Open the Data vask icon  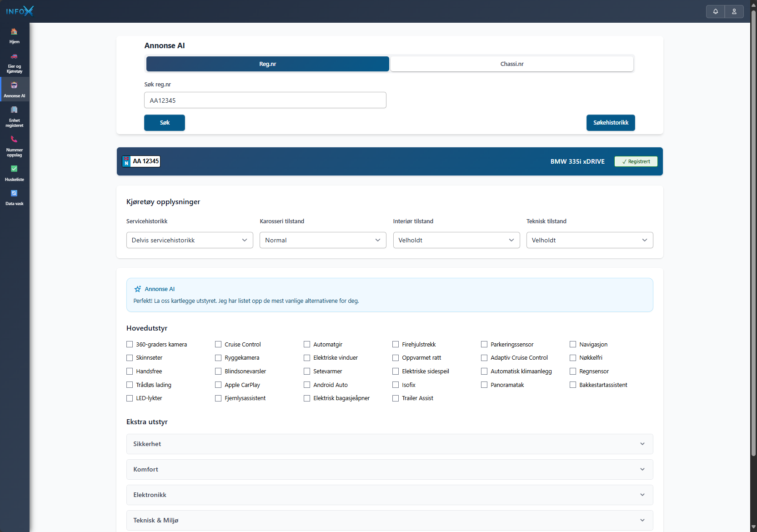[14, 194]
